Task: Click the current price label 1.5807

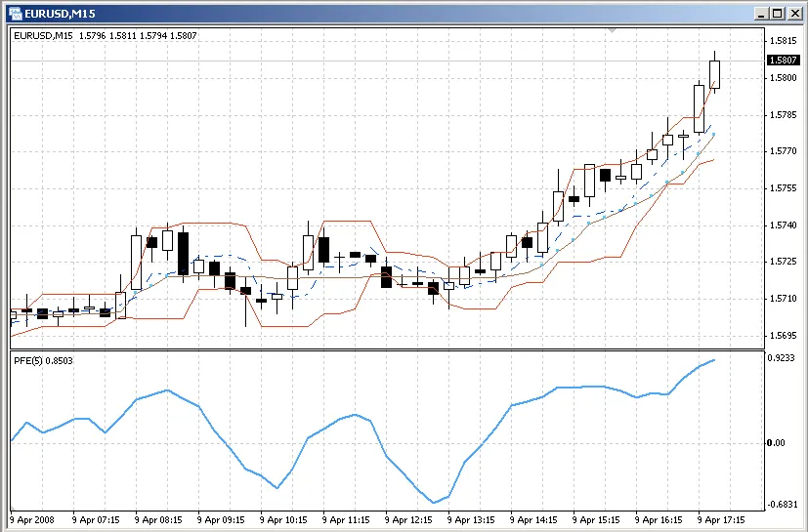Action: 784,61
